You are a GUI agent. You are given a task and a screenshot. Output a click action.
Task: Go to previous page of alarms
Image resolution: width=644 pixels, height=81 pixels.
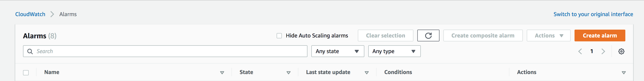tap(580, 51)
